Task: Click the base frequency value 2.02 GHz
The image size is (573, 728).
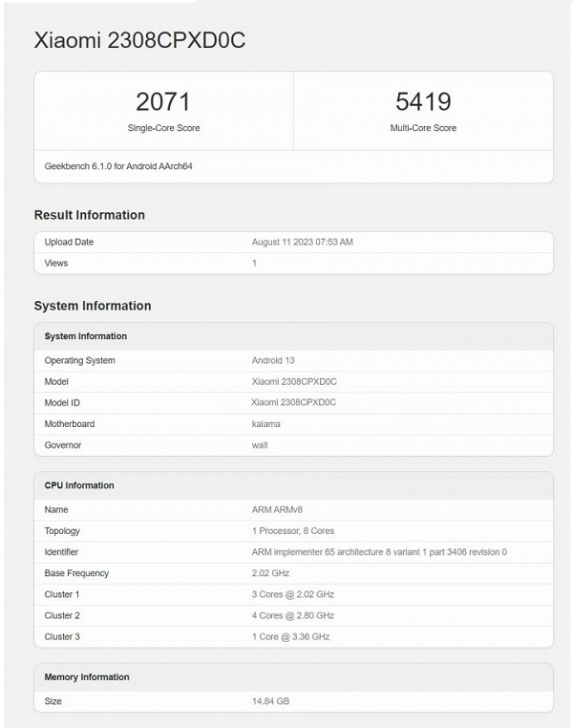Action: (x=270, y=573)
